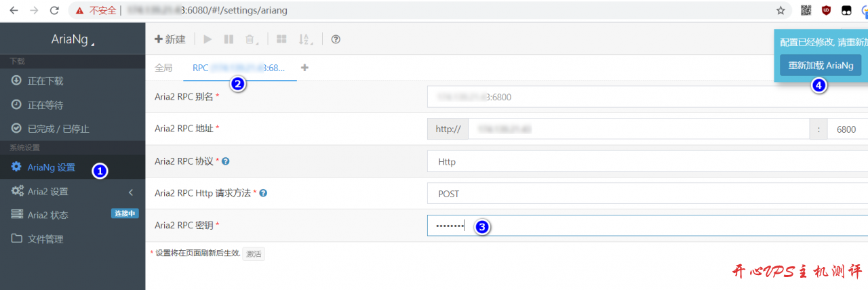Click the uBlock Origin shield icon
The height and width of the screenshot is (290, 868).
pyautogui.click(x=826, y=10)
